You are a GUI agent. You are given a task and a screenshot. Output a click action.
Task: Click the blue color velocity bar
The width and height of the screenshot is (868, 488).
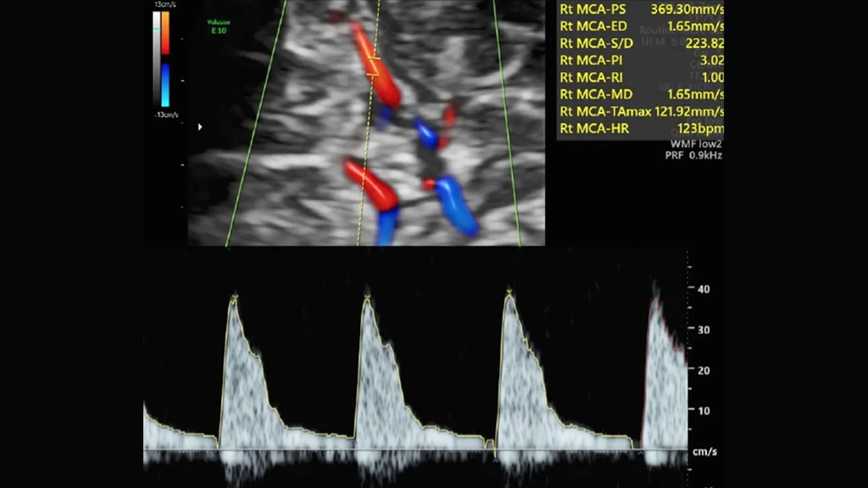click(x=165, y=85)
